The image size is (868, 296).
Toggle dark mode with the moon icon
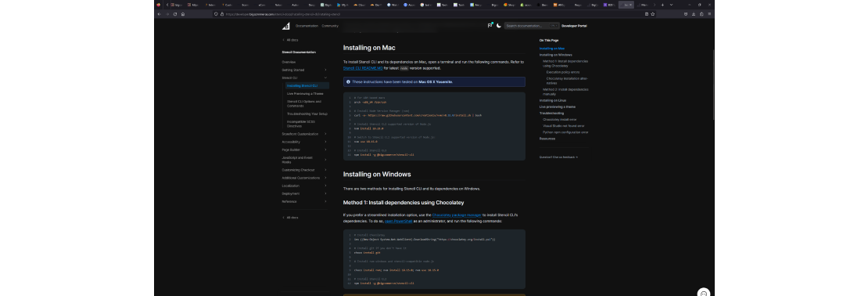click(499, 26)
